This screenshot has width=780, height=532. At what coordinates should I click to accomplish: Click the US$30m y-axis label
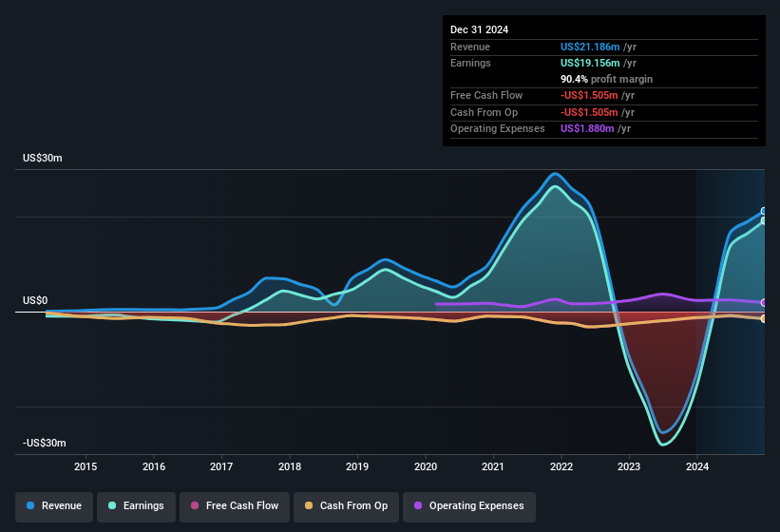pyautogui.click(x=43, y=158)
